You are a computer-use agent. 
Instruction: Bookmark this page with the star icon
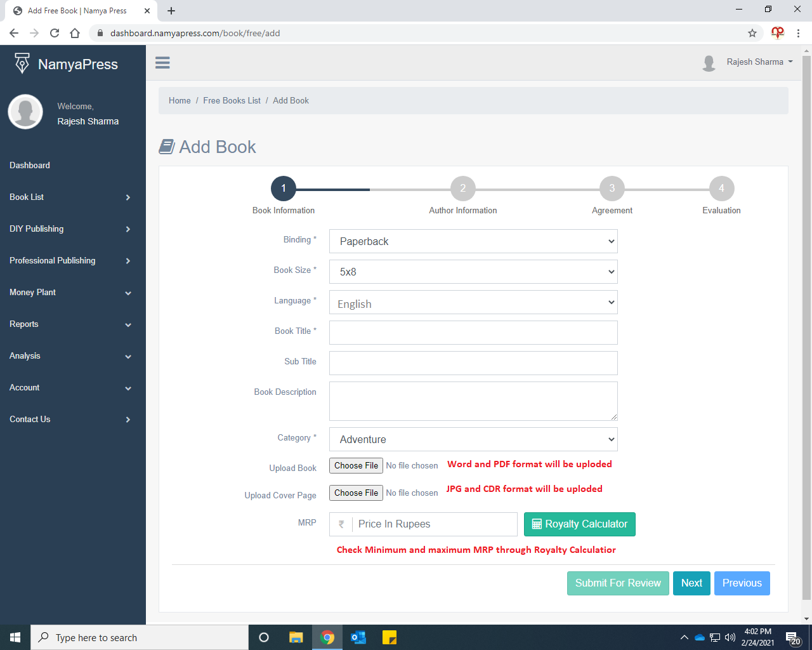coord(752,33)
